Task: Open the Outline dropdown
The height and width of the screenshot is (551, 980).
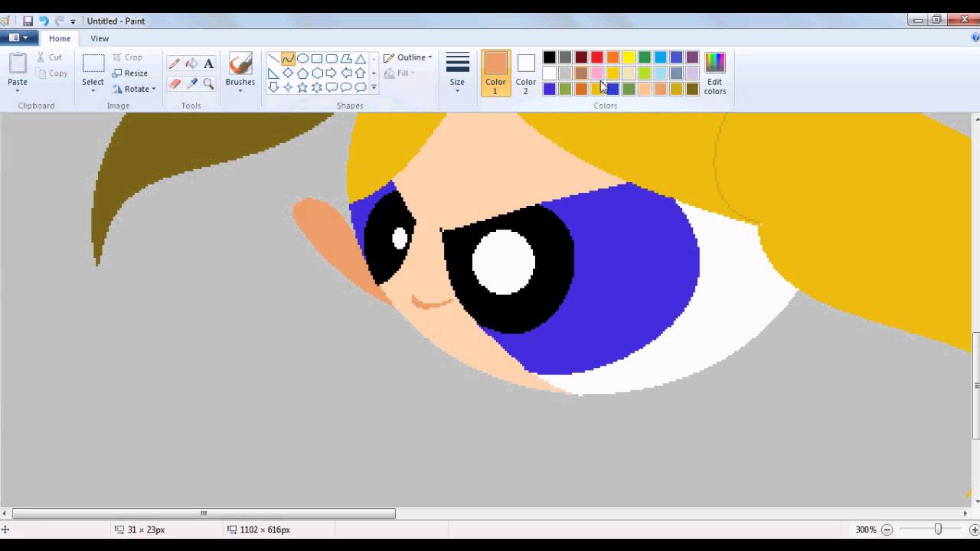Action: (x=407, y=57)
